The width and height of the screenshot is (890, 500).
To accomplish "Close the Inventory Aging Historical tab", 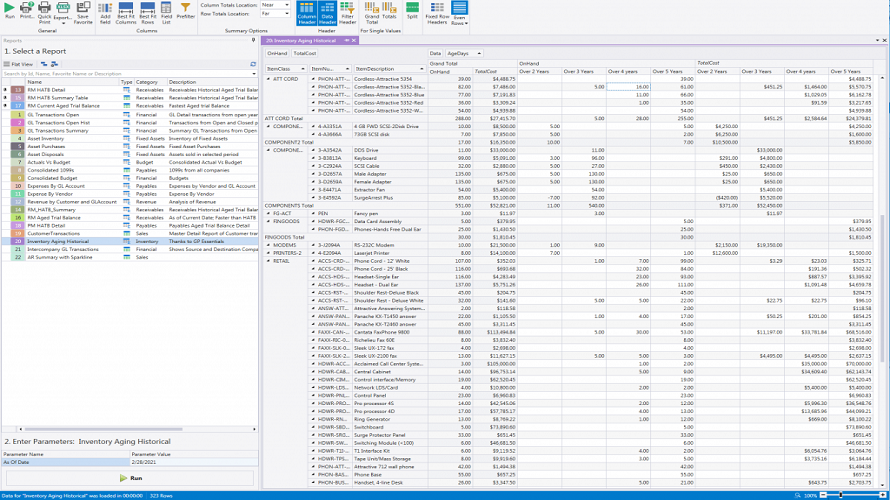I will [x=354, y=40].
